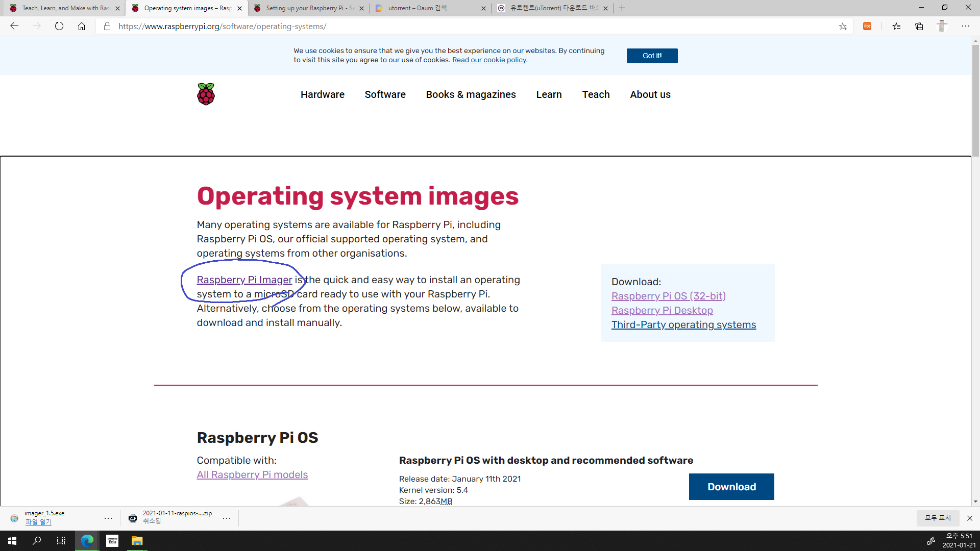Open Windows Start menu
The image size is (980, 551).
[12, 541]
